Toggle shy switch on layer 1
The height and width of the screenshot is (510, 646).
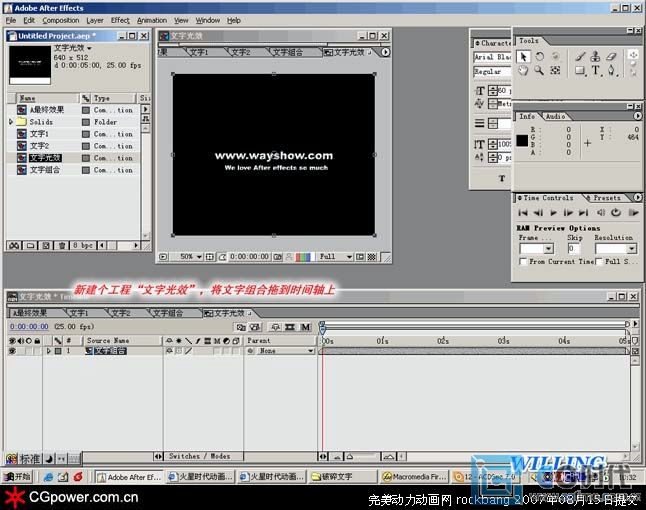pyautogui.click(x=169, y=351)
